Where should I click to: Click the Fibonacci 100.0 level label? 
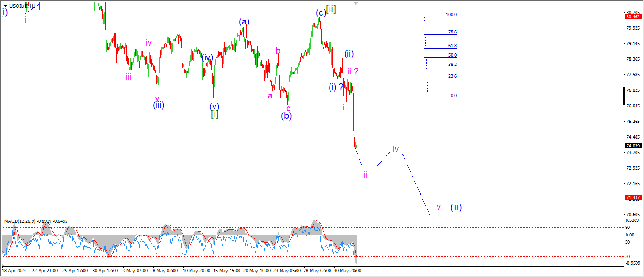451,15
